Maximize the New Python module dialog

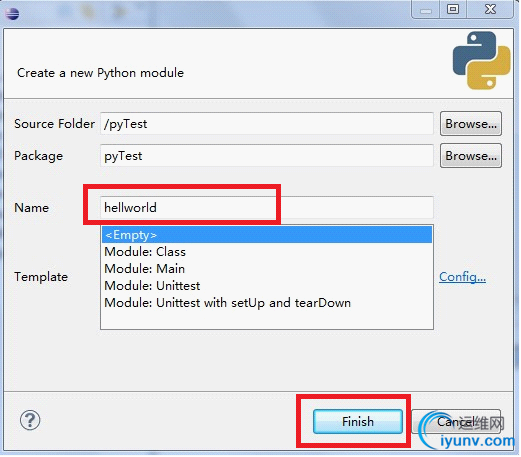453,9
